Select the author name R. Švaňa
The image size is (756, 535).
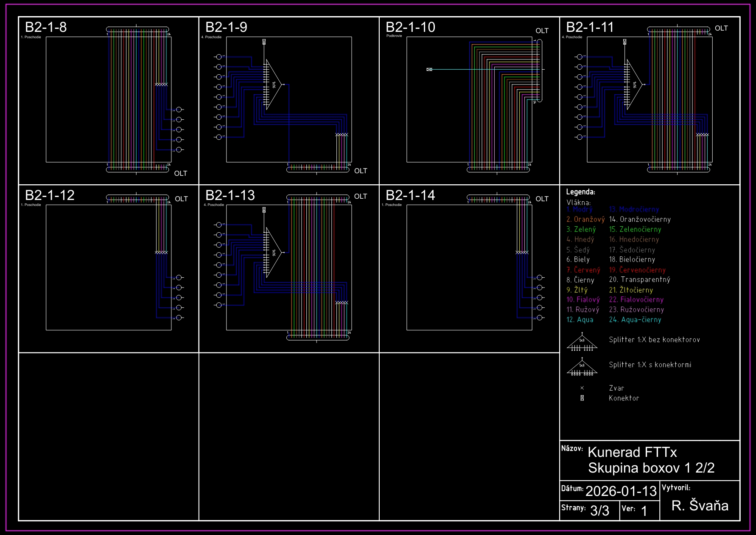700,505
